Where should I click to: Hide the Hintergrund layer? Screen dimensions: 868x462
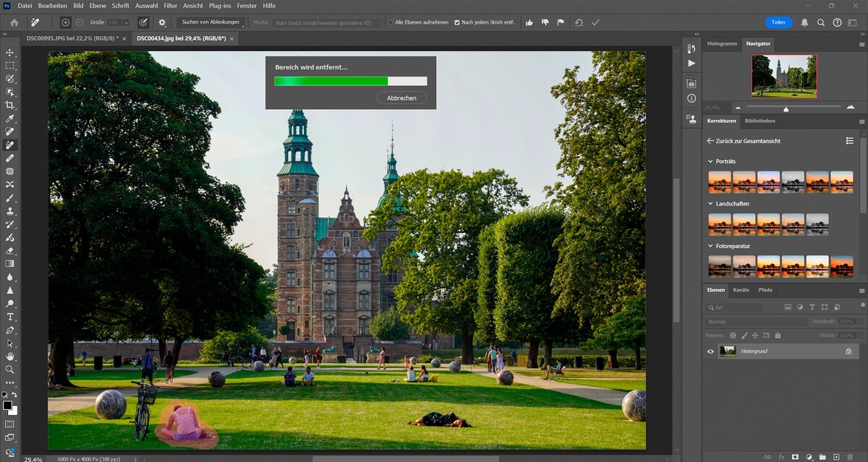pos(710,351)
